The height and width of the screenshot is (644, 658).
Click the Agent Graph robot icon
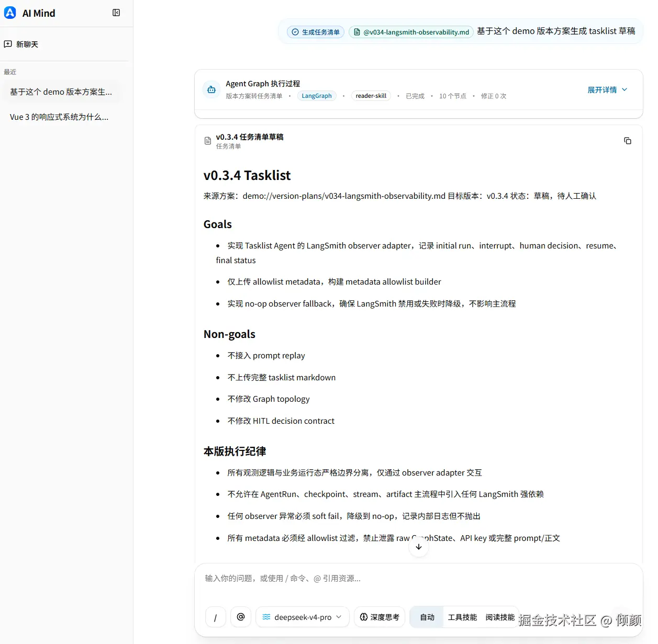coord(211,89)
